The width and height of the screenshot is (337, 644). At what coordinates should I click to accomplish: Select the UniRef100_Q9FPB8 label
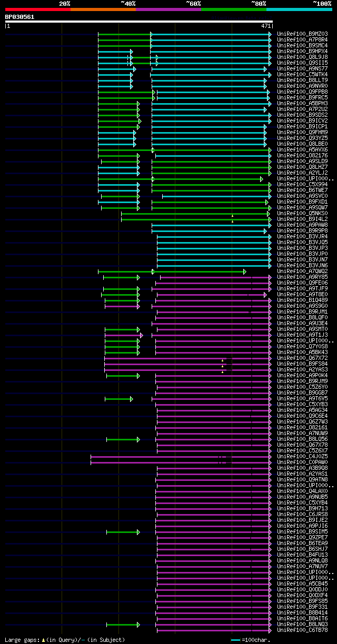pyautogui.click(x=302, y=92)
